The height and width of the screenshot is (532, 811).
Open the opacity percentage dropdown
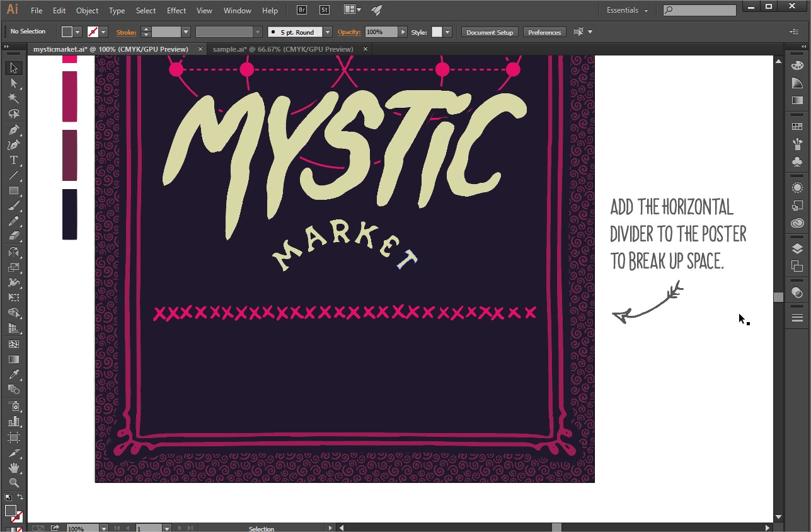point(402,32)
